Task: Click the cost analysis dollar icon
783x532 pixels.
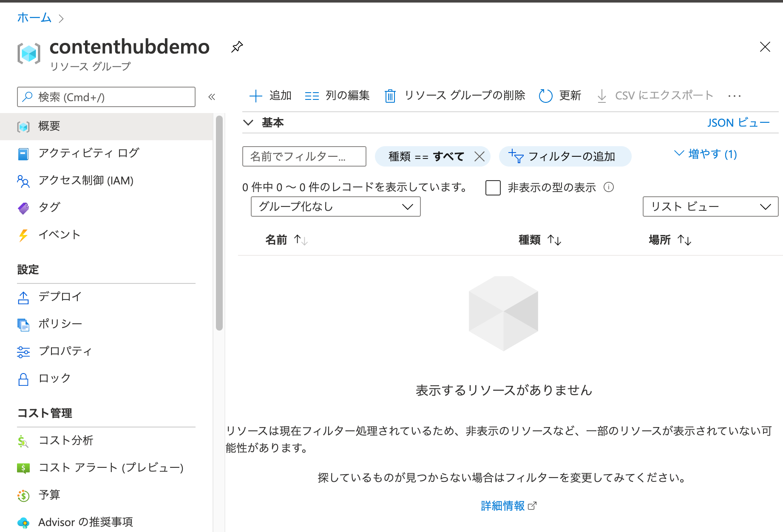Action: click(23, 441)
